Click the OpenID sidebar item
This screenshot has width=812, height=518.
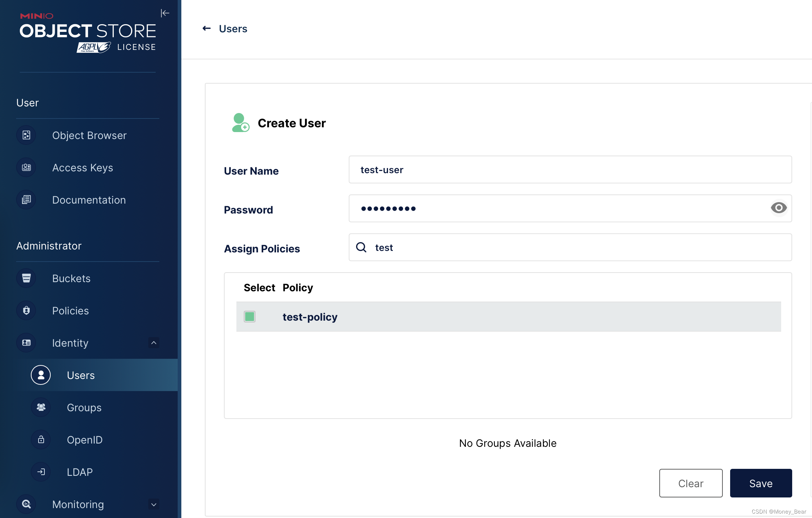(x=85, y=439)
